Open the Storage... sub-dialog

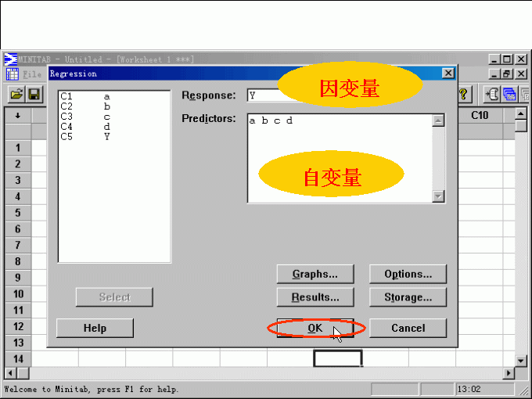tap(408, 297)
